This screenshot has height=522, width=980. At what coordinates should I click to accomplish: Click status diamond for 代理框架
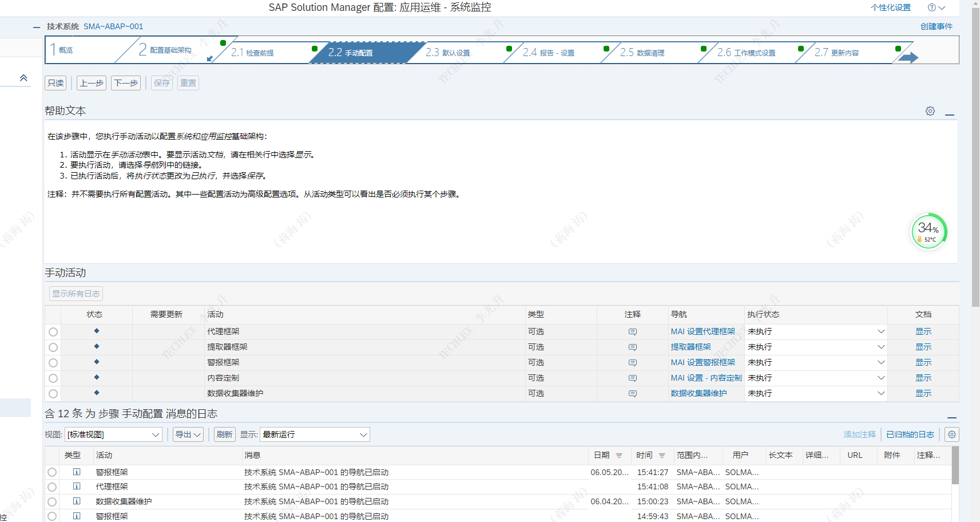[x=97, y=331]
